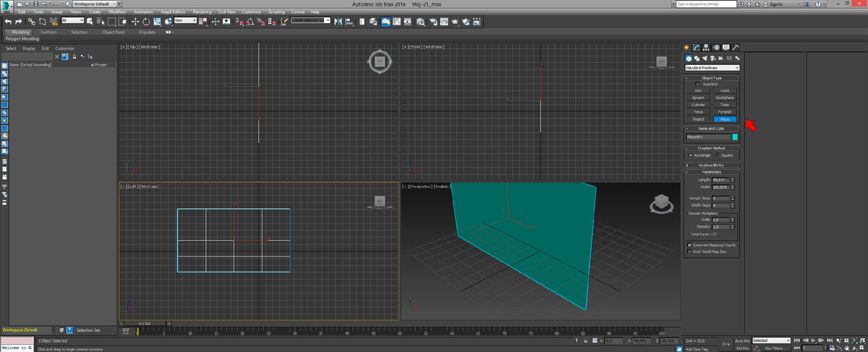Activate the Select and Move tool

coord(135,22)
